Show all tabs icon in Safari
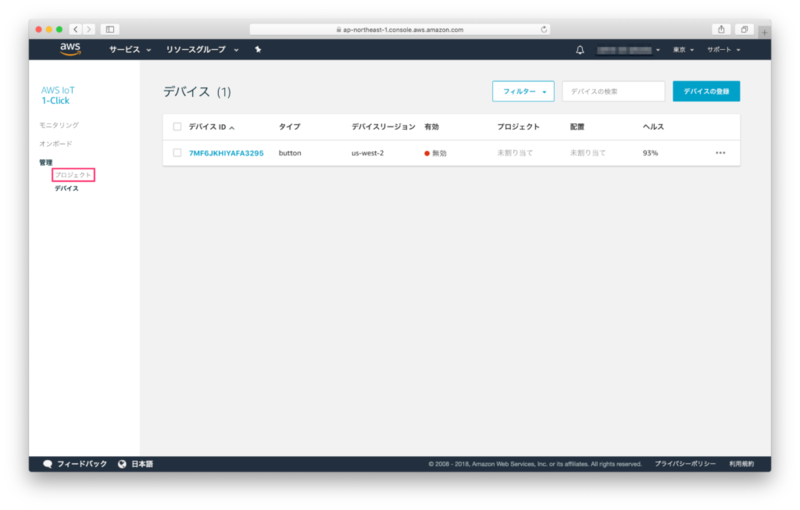Viewport: 800px width, 510px height. (744, 30)
